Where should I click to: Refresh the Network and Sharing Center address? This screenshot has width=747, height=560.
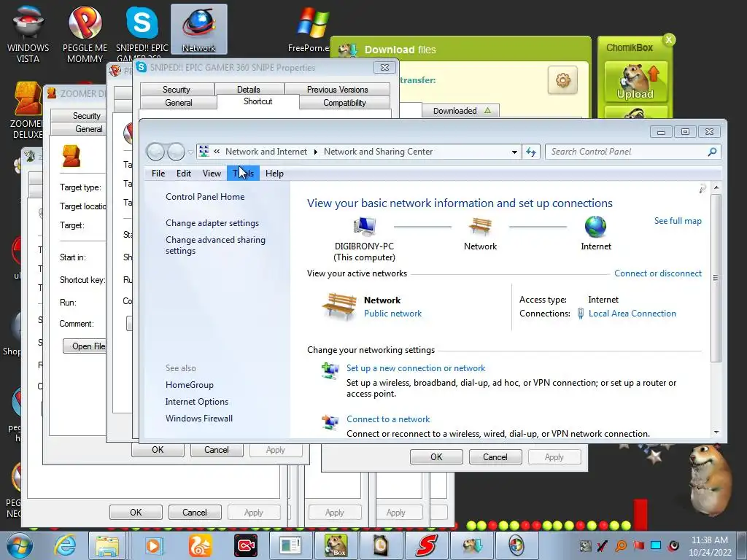click(x=531, y=152)
